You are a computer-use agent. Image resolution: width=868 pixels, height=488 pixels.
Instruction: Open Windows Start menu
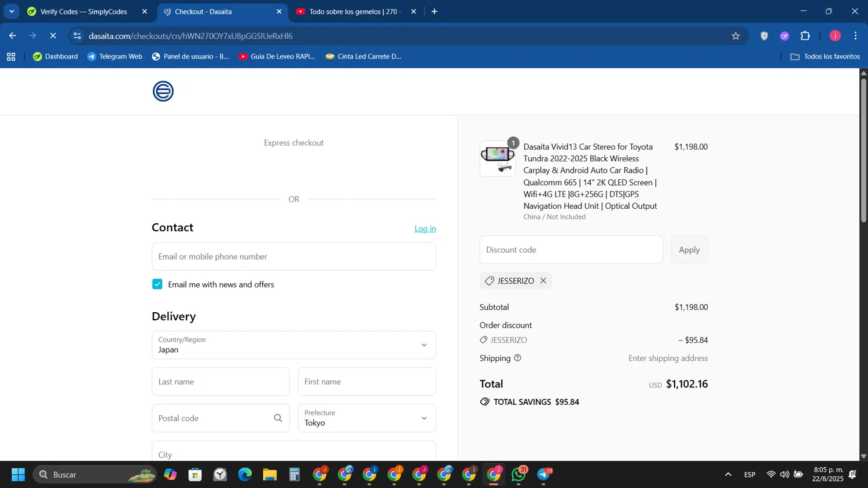pos(18,475)
